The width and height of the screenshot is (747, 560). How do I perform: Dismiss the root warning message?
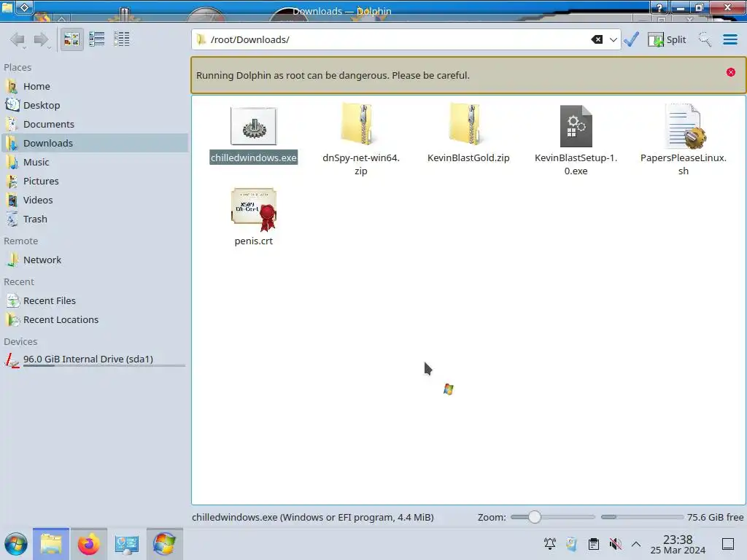(x=731, y=72)
